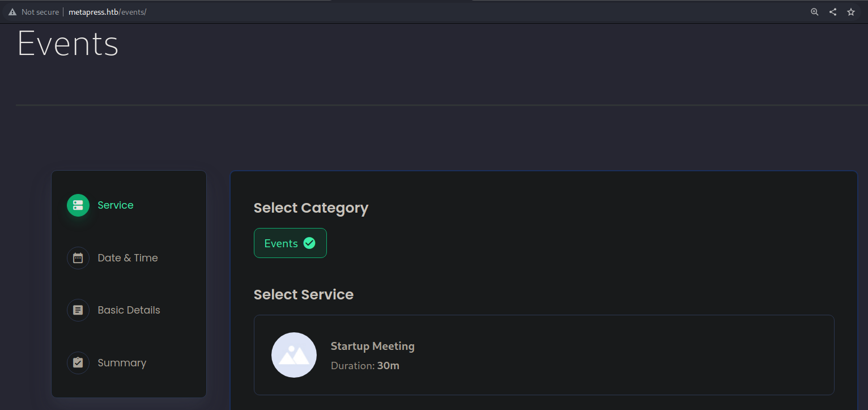Viewport: 868px width, 410px height.
Task: Select the Startup Meeting service card
Action: click(544, 355)
